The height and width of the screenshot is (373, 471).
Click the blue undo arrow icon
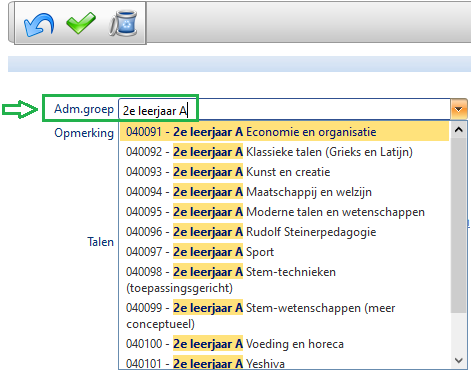[39, 24]
